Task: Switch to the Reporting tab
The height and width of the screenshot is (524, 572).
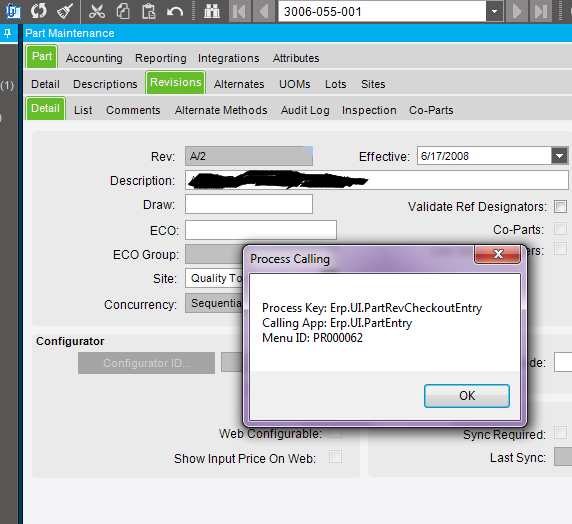Action: pyautogui.click(x=161, y=58)
